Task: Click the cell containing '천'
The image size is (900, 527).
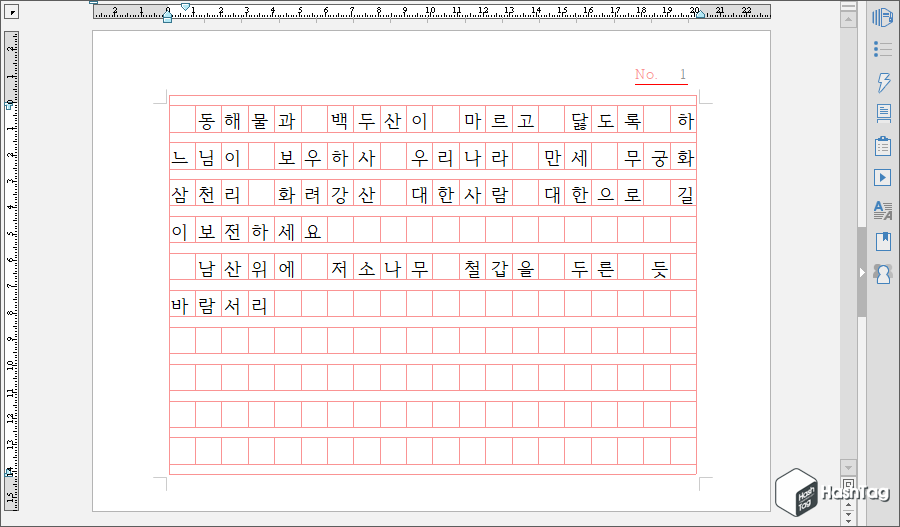Action: pyautogui.click(x=208, y=193)
